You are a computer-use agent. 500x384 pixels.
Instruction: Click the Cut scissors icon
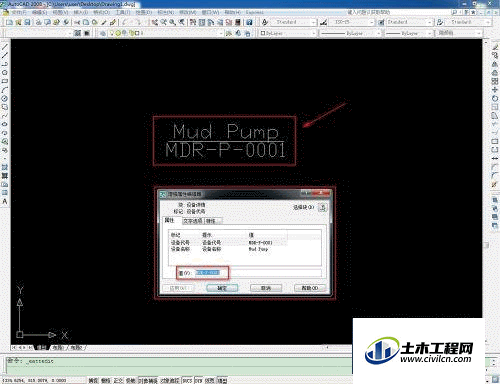(x=77, y=22)
